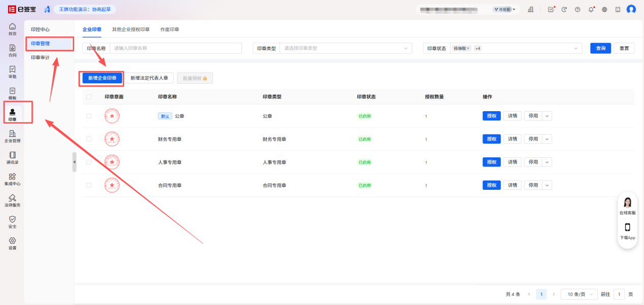Open the 印章类型 dropdown

(x=346, y=48)
